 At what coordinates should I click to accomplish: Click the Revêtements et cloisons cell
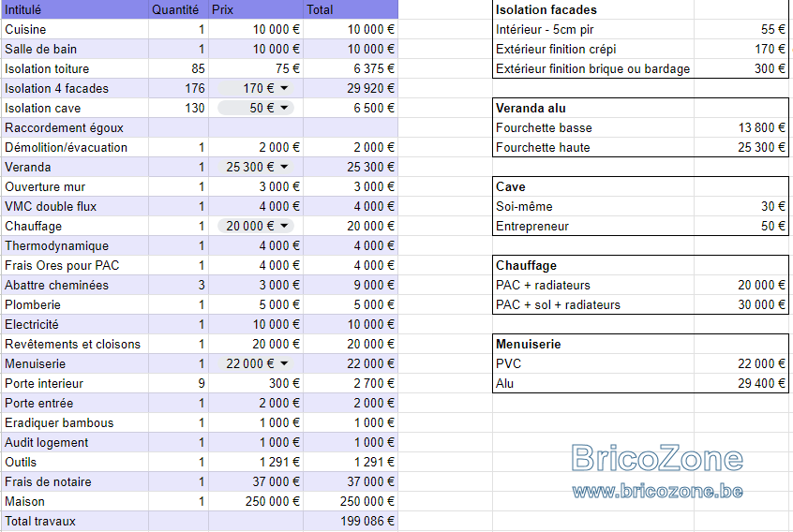click(75, 345)
